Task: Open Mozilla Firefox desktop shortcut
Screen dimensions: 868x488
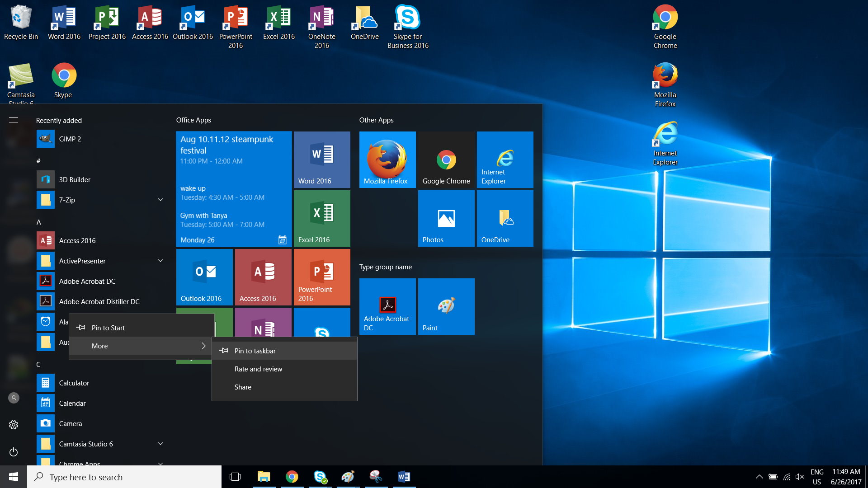Action: [665, 85]
